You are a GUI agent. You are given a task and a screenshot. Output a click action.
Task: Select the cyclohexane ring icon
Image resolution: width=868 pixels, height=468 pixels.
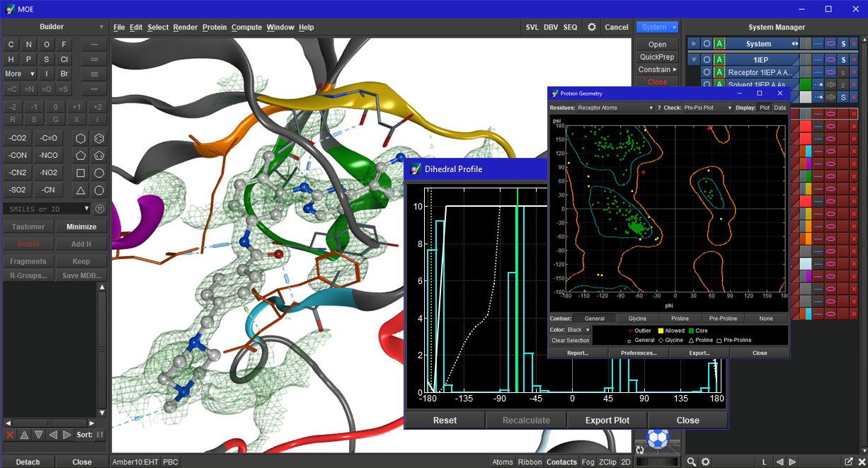(81, 138)
